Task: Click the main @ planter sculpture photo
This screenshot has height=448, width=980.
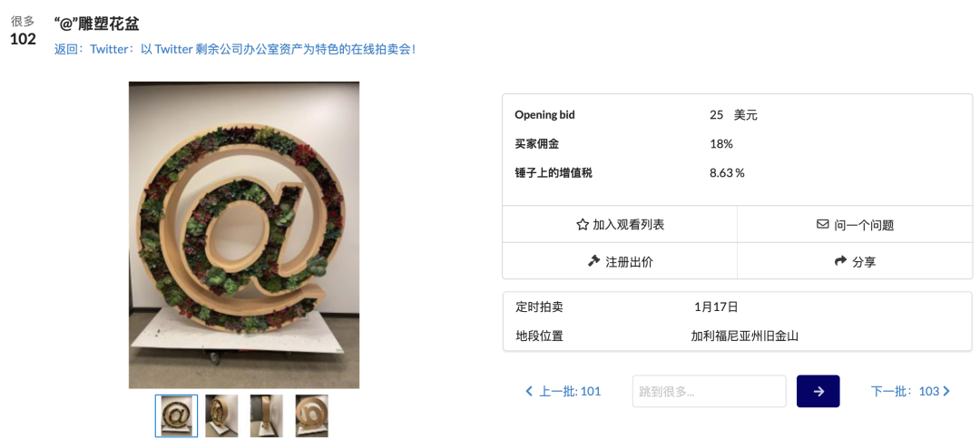Action: pos(244,235)
